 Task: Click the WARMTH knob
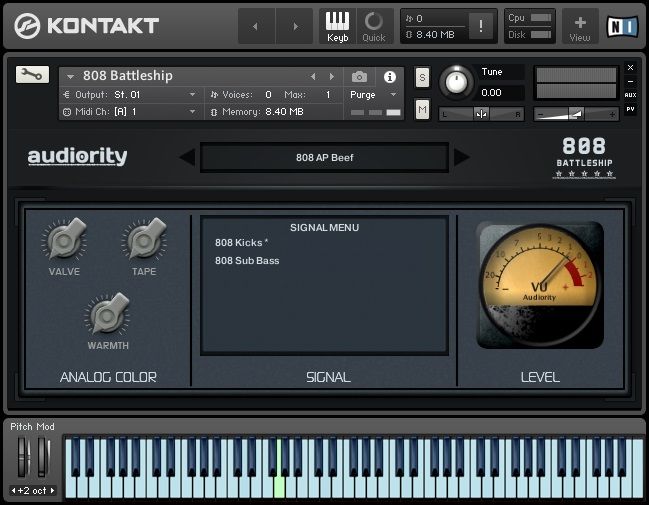point(108,315)
